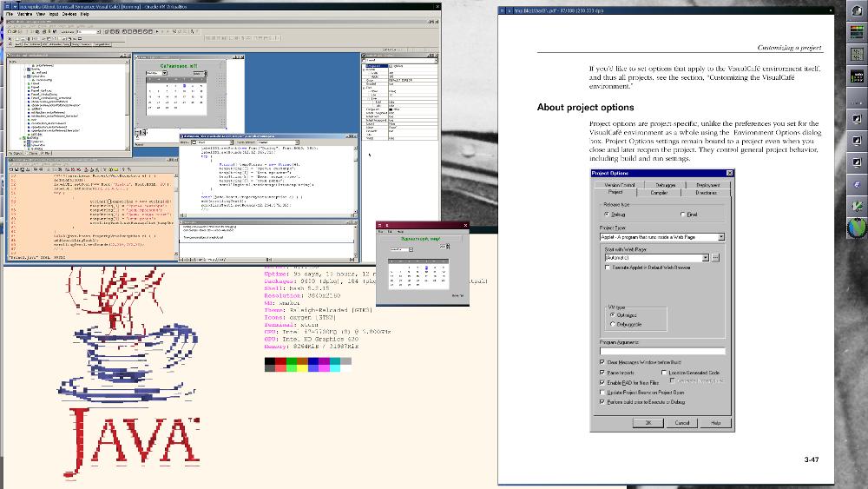Close the small calendar applet window
868x489 pixels.
point(465,225)
